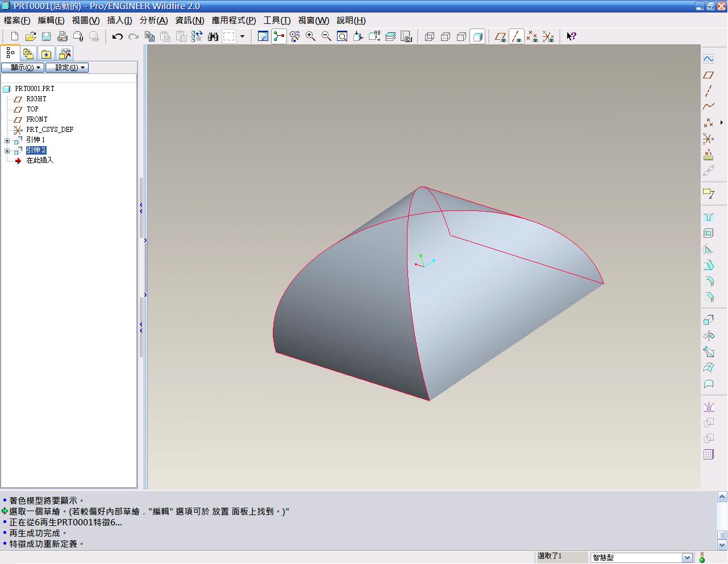
Task: Open the 顯示 dropdown in model tree
Action: point(23,68)
